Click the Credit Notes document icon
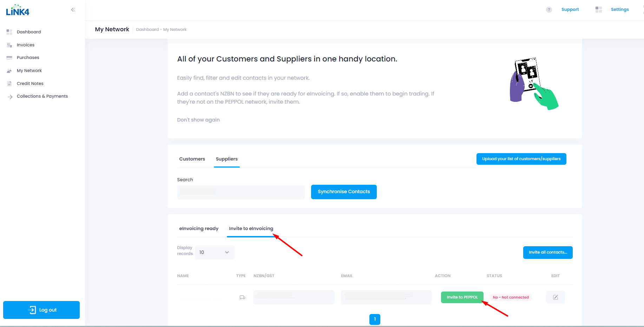644x327 pixels. (x=9, y=84)
